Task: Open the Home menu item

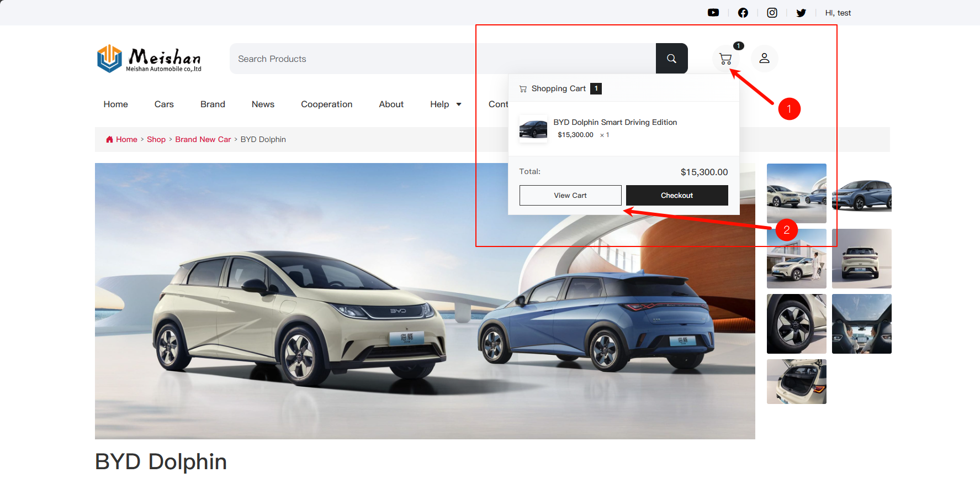Action: pyautogui.click(x=115, y=104)
